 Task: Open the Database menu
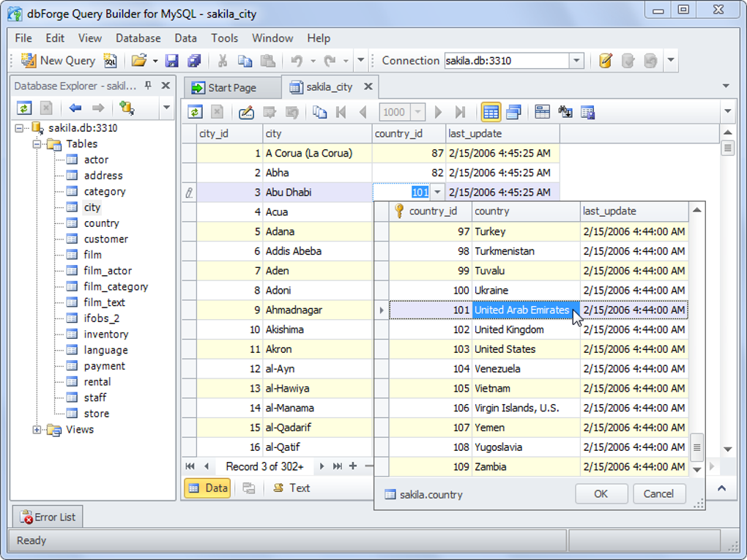(138, 38)
